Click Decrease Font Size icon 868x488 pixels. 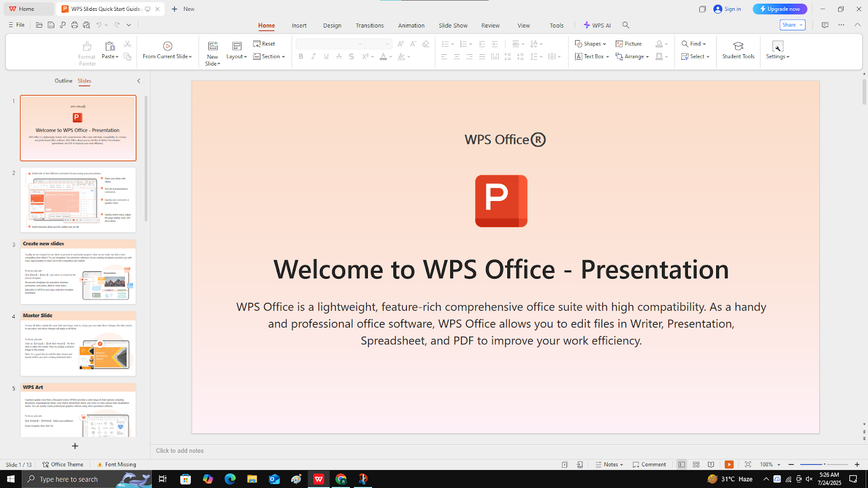(413, 44)
